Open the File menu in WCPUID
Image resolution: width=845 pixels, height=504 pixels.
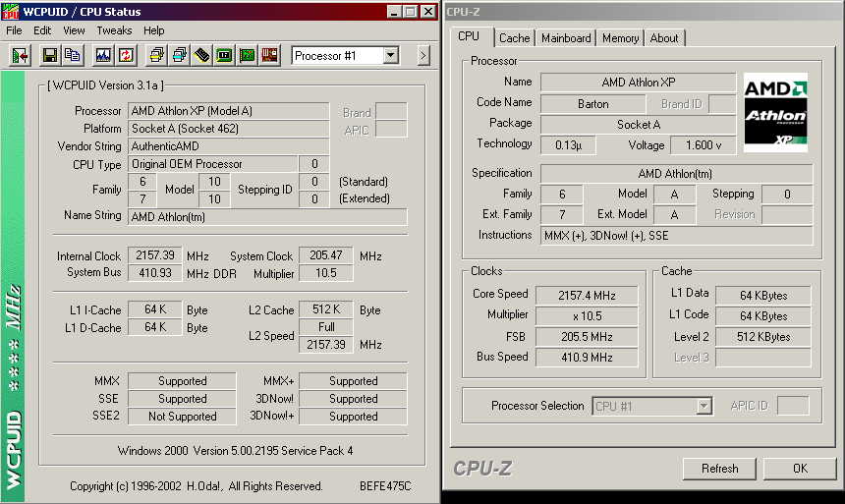pyautogui.click(x=14, y=30)
